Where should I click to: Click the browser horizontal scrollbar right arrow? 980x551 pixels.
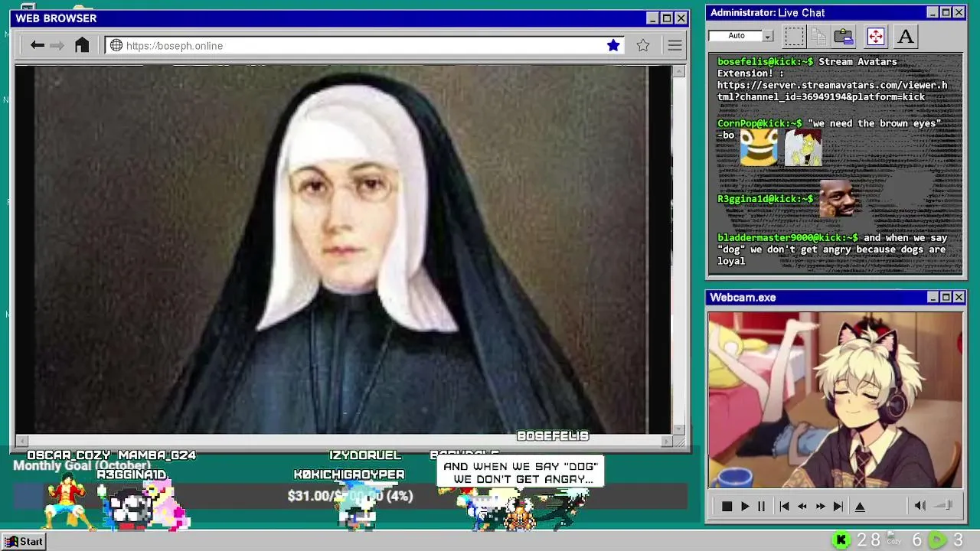(666, 441)
